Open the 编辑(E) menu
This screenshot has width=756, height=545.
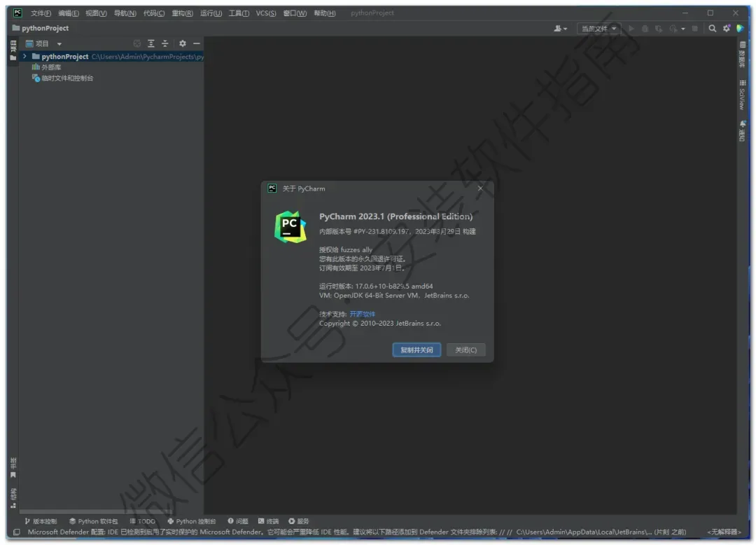click(69, 13)
